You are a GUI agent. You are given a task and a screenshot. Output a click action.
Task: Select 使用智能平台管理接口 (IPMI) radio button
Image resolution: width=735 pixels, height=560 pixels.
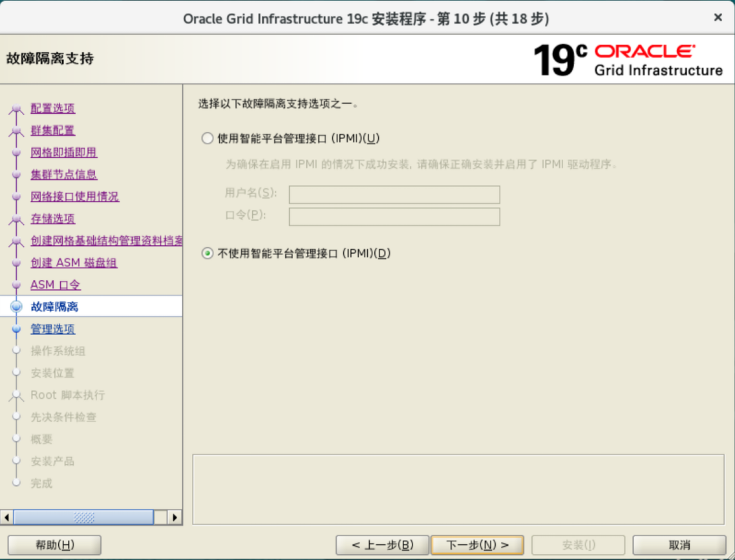click(207, 138)
